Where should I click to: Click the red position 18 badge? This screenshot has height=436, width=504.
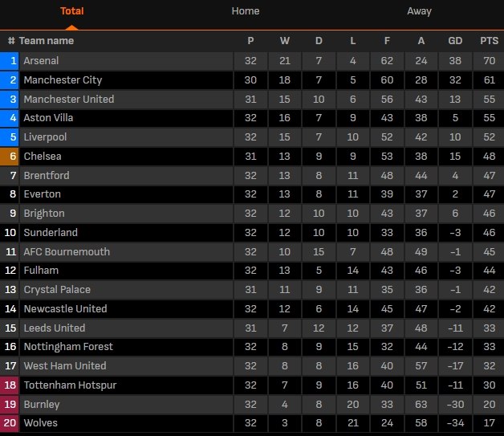click(10, 385)
